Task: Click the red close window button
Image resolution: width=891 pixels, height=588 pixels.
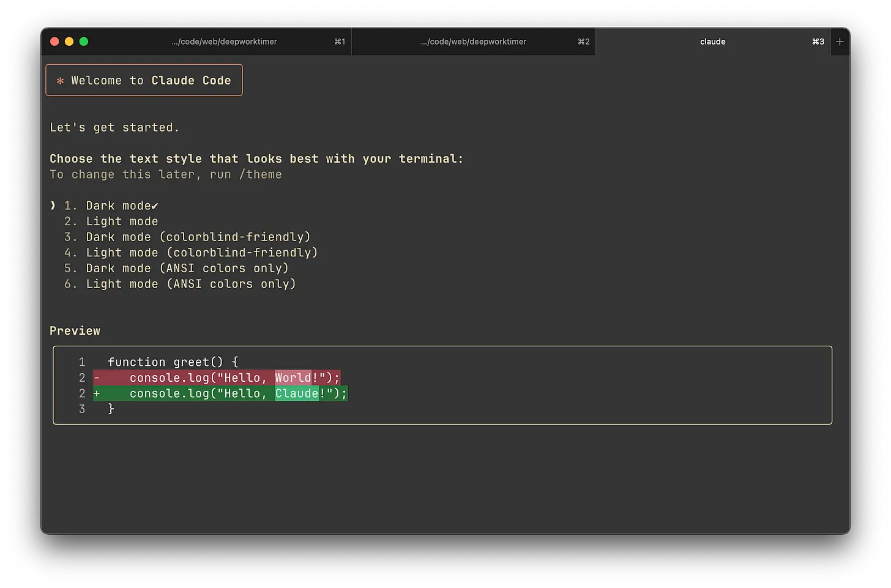Action: (54, 42)
